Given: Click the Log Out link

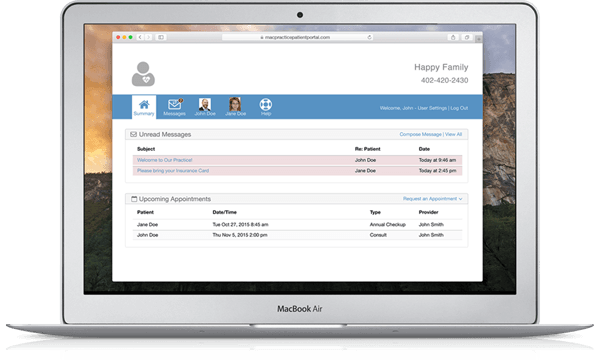Looking at the screenshot, I should pos(459,108).
